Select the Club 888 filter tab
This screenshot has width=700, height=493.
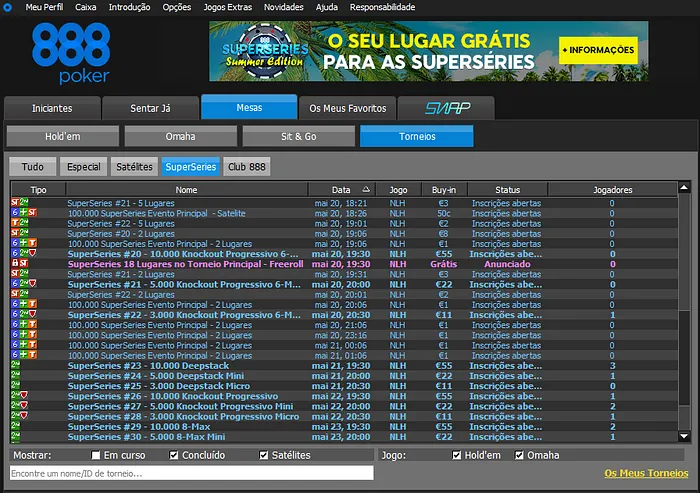point(247,167)
